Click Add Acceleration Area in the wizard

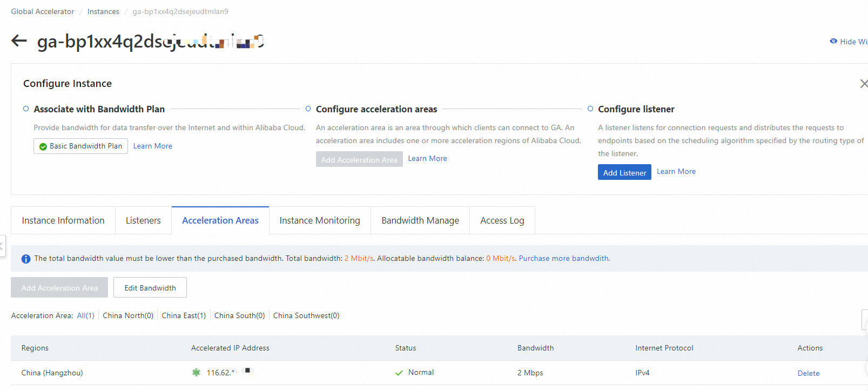pos(359,159)
